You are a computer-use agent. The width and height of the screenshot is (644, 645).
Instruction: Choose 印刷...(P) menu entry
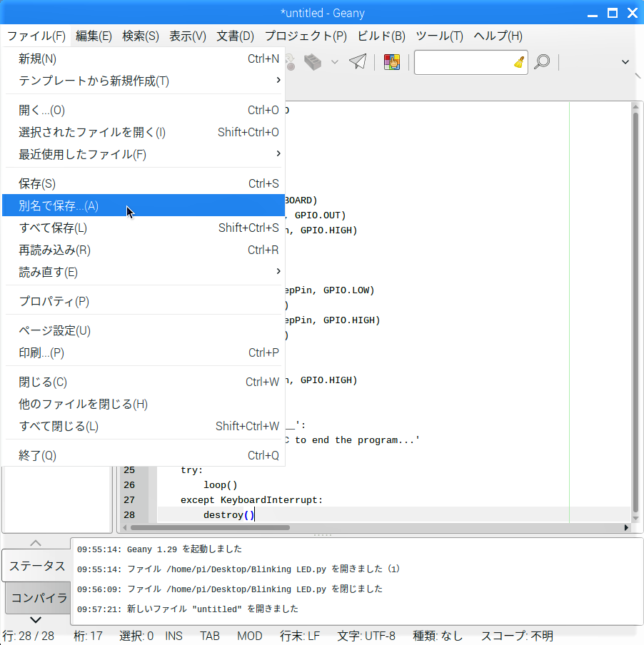(144, 353)
